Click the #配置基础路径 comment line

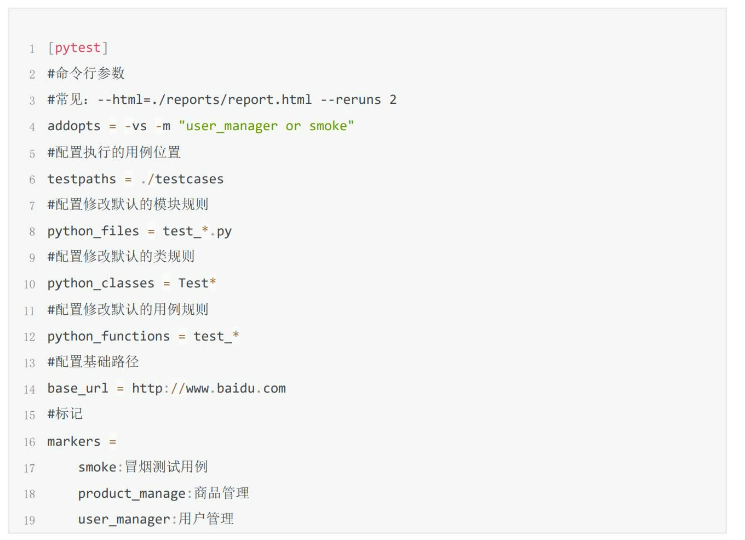pos(93,362)
